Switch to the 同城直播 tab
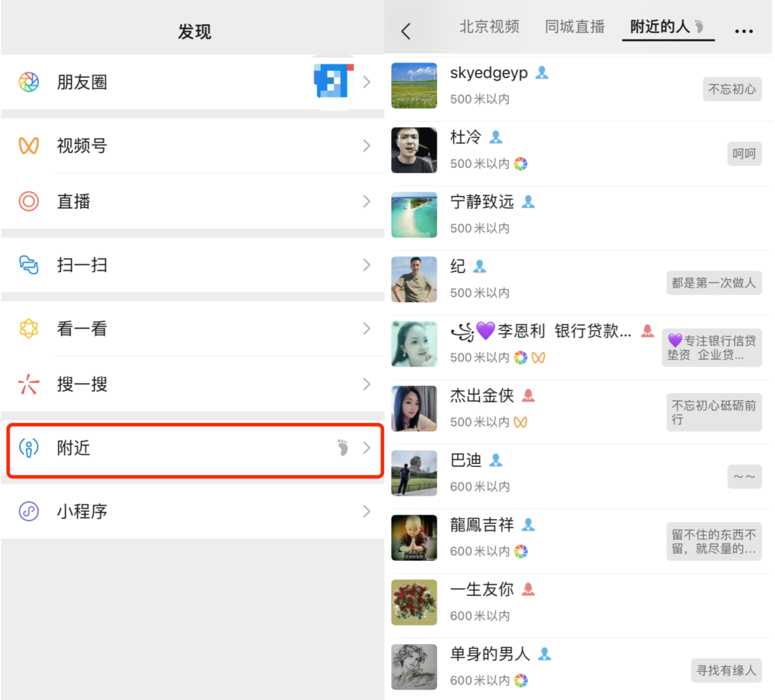The height and width of the screenshot is (700, 775). click(x=575, y=27)
